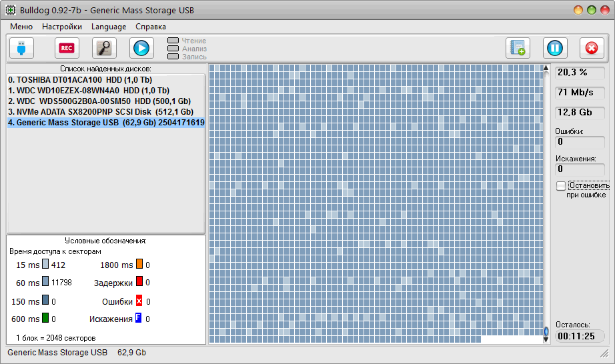Open the Меню menu
The image size is (615, 364).
[21, 27]
